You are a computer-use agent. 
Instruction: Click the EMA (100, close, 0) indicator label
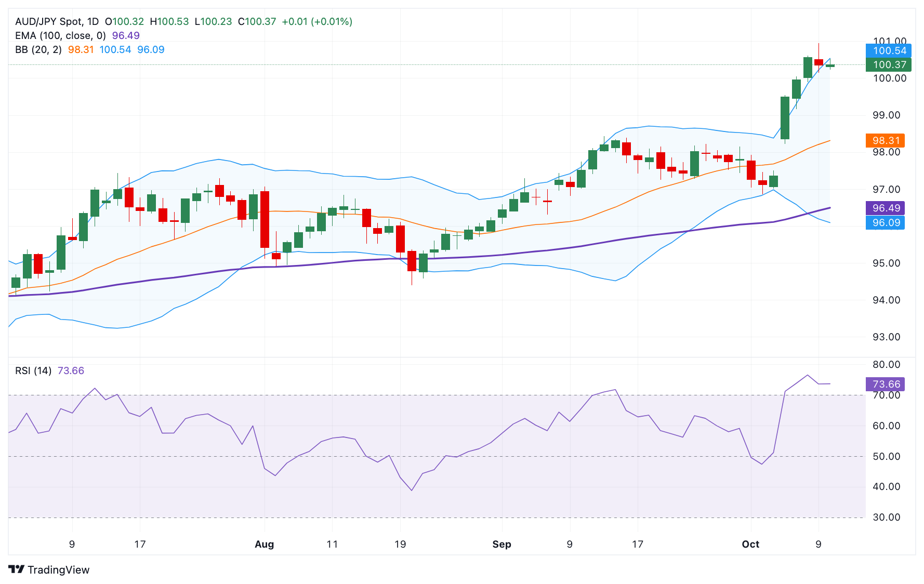point(60,35)
